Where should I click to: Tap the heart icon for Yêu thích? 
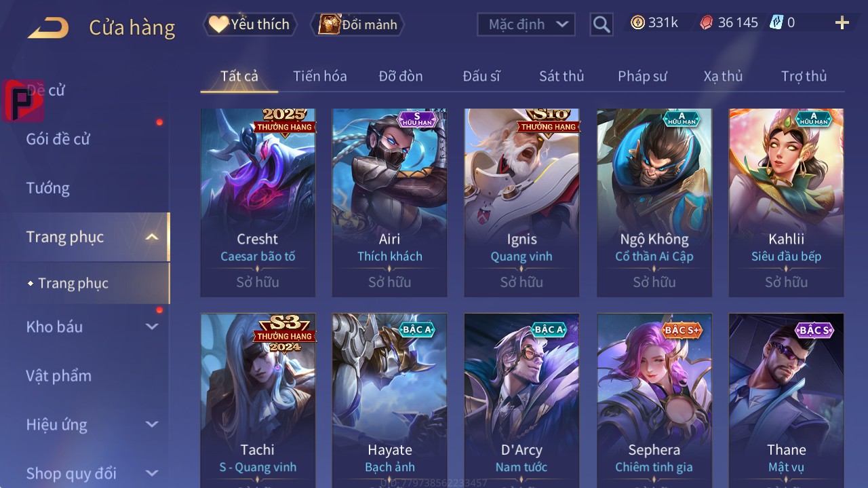coord(218,24)
